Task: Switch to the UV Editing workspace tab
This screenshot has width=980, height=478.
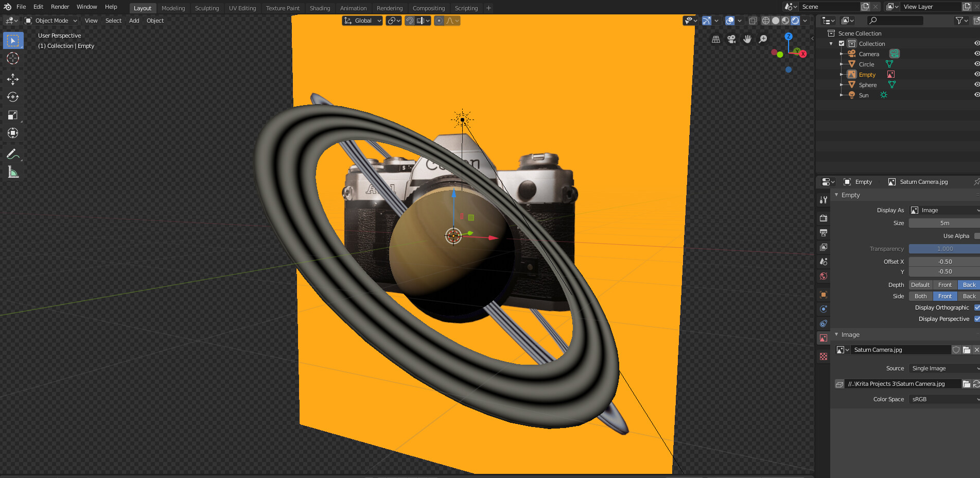Action: pyautogui.click(x=242, y=8)
